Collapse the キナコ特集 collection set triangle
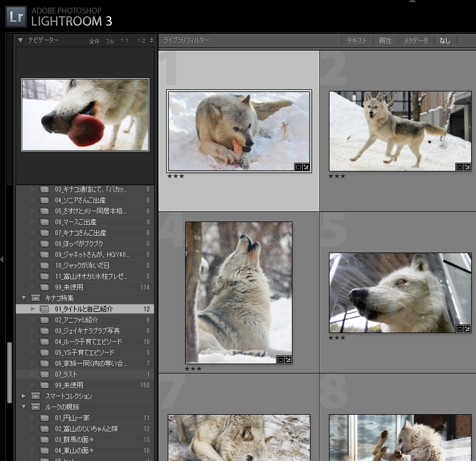This screenshot has height=461, width=476. (23, 298)
